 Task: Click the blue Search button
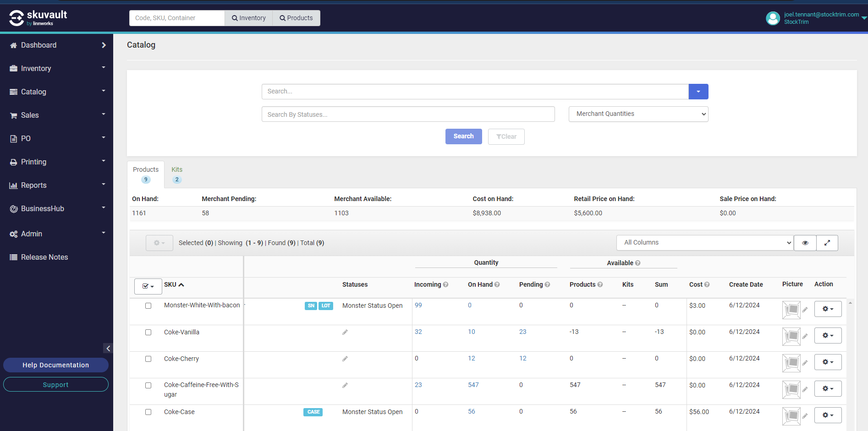point(463,136)
